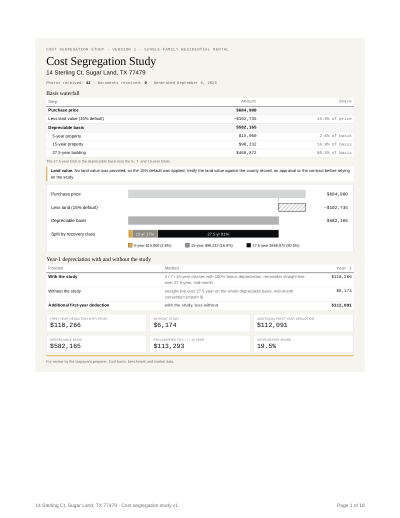Click the black 27.5-year legend swatch
This screenshot has height=518, width=400.
click(x=248, y=245)
